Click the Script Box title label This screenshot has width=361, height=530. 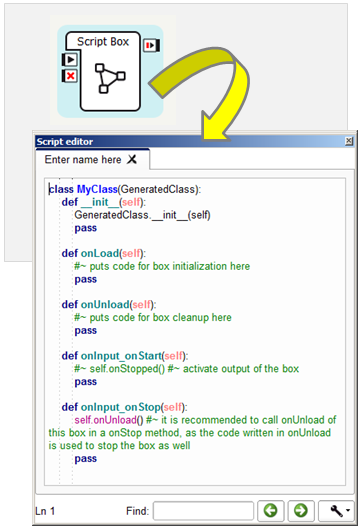(103, 41)
